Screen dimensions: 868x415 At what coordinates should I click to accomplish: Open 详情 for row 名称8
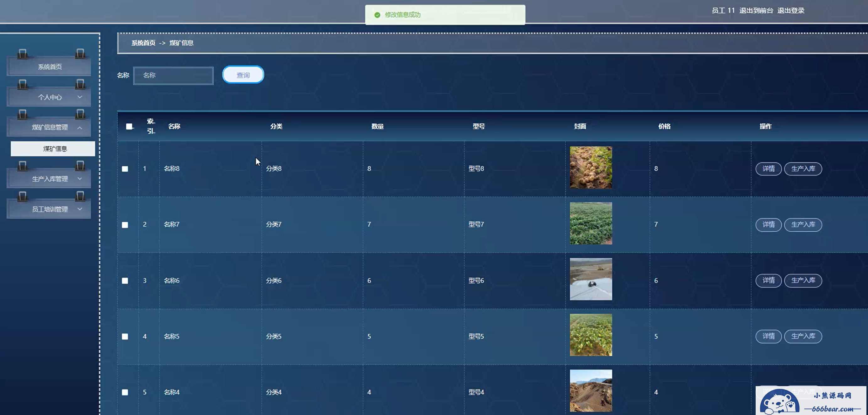pyautogui.click(x=768, y=169)
